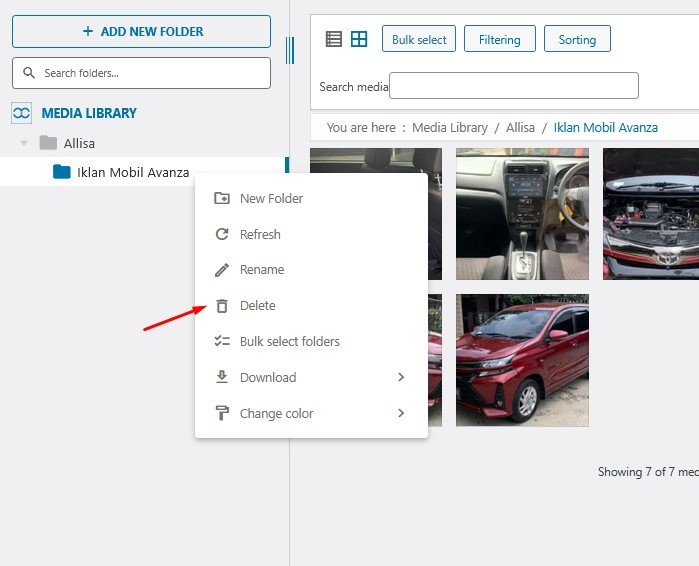Select Refresh in the context menu

point(260,234)
